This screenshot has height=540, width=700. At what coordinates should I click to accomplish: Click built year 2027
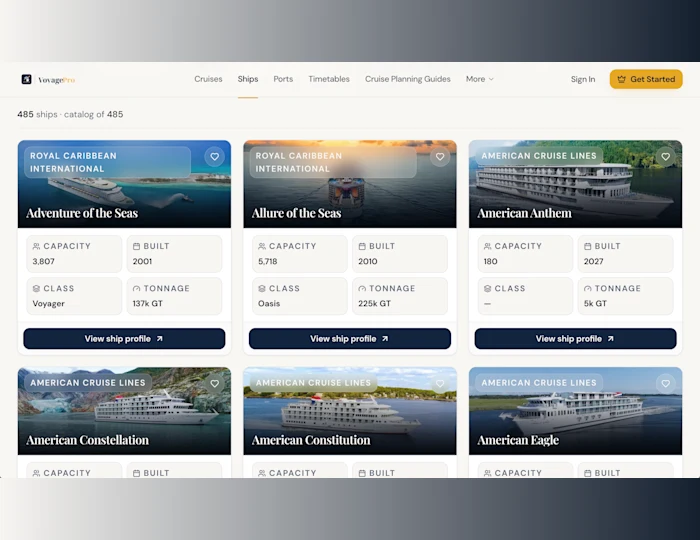593,262
